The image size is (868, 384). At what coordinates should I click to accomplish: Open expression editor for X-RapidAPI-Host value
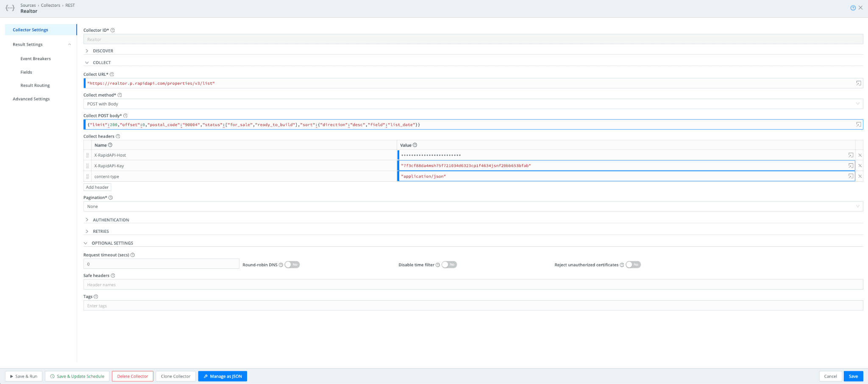851,155
